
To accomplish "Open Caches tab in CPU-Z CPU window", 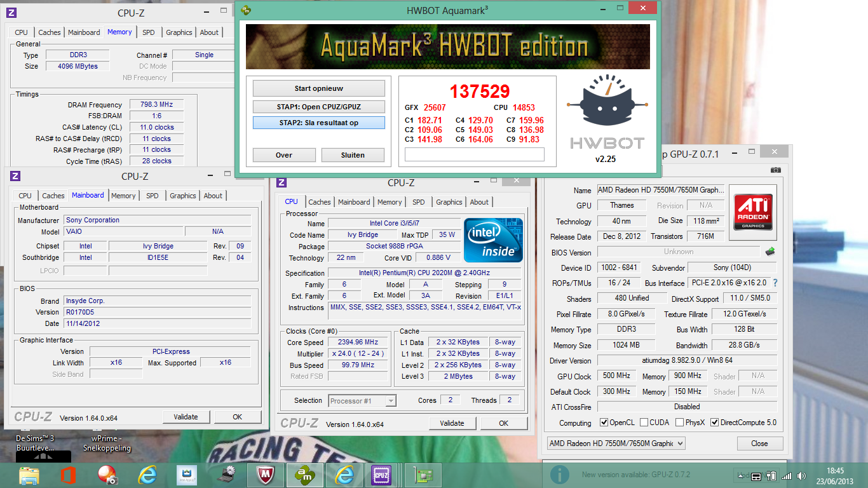I will 320,202.
